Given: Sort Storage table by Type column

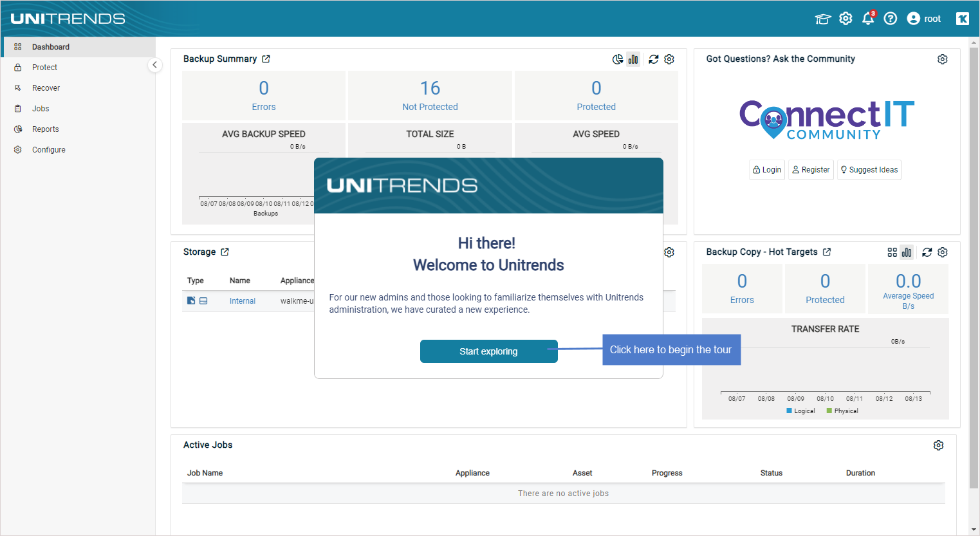Looking at the screenshot, I should tap(196, 281).
